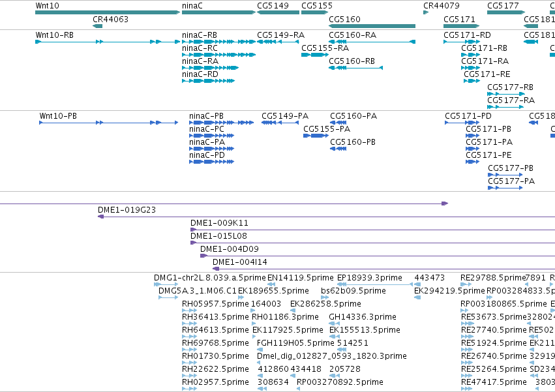The height and width of the screenshot is (392, 555).
Task: Click the EP18939.3prime EST label
Action: click(x=370, y=278)
